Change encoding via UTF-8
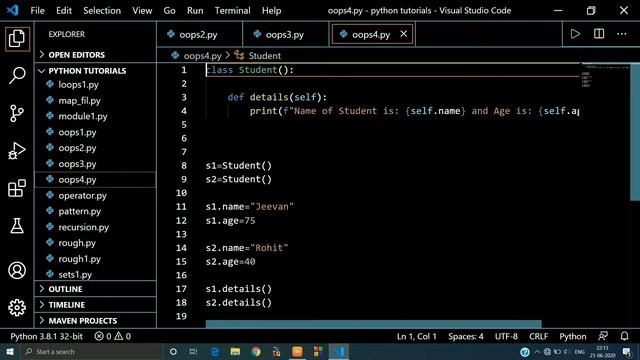Screen dimensions: 640x360 (x=506, y=336)
